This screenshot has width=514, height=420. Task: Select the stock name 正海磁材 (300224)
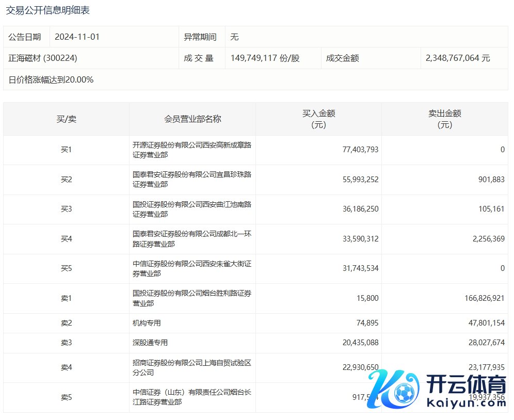(x=43, y=58)
